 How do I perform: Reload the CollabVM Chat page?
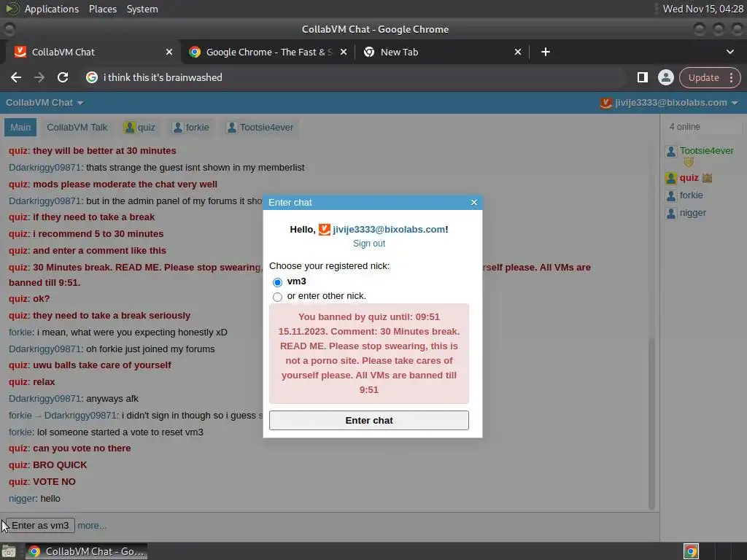(63, 77)
